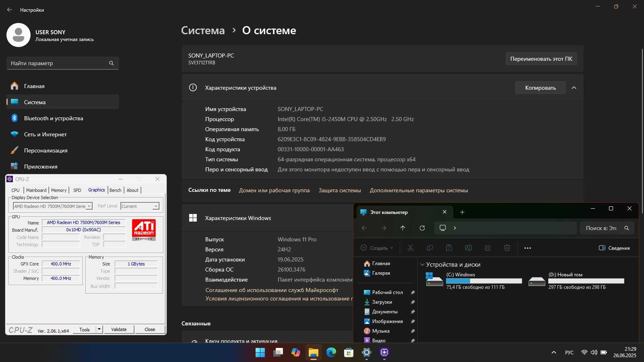The width and height of the screenshot is (644, 362).
Task: Open Microsoft Edge from taskbar
Action: tap(331, 352)
